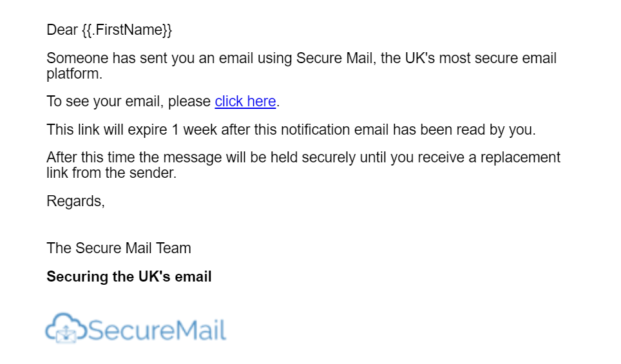This screenshot has height=364, width=621.
Task: Click the cloud envelope icon in SecureMail logo
Action: [65, 327]
